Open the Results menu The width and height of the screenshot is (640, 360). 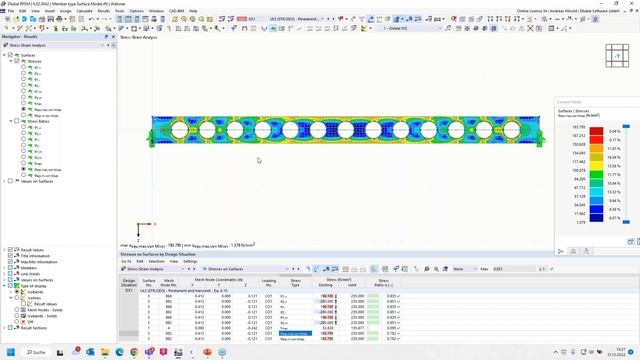(104, 11)
